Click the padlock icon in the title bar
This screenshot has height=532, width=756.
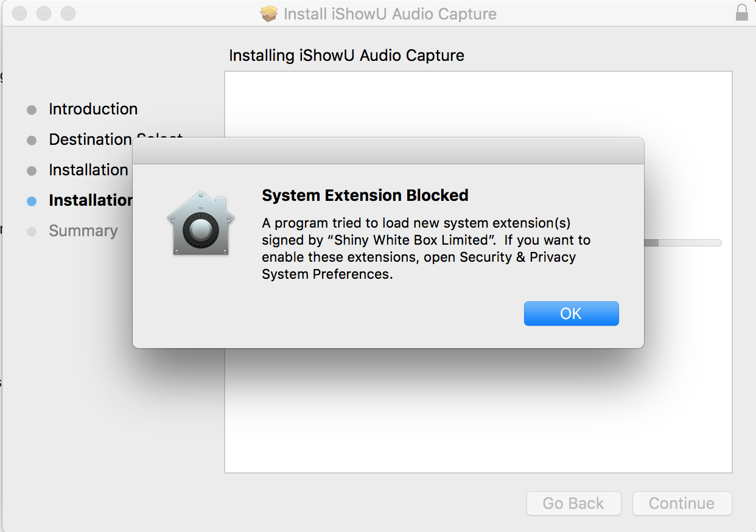[742, 13]
